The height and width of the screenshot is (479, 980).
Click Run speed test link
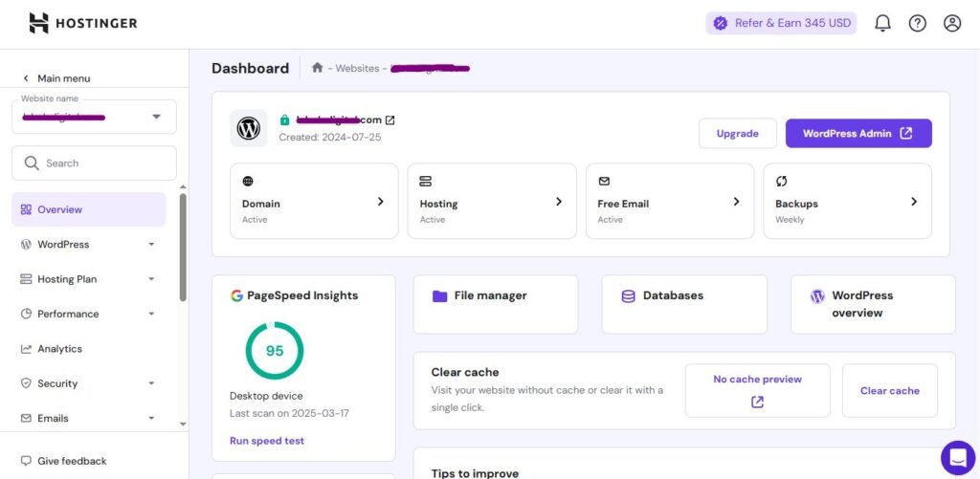pos(267,441)
